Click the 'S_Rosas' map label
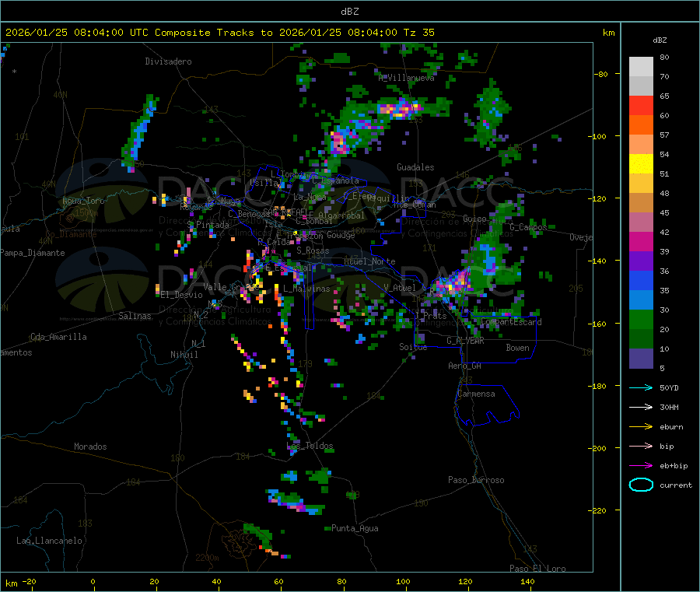The image size is (700, 592). 313,250
